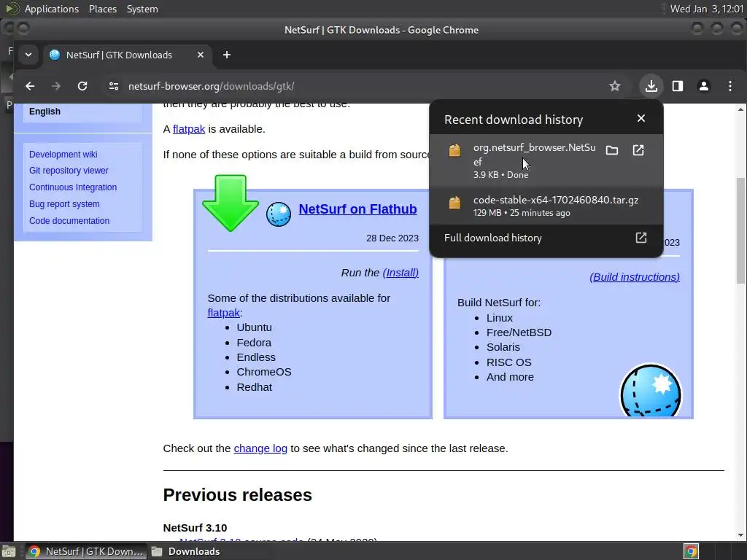
Task: Focus the address bar showing netsurf-browser.org
Action: (x=352, y=86)
